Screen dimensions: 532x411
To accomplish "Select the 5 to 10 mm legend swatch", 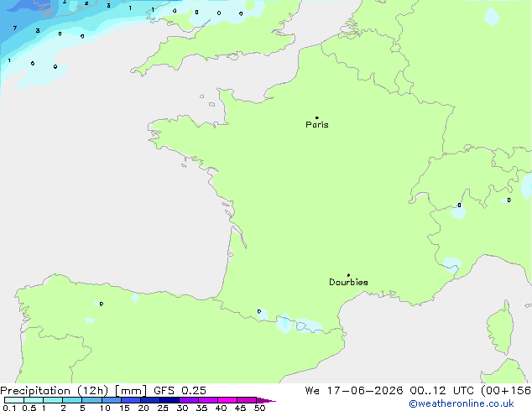I will click(x=91, y=400).
